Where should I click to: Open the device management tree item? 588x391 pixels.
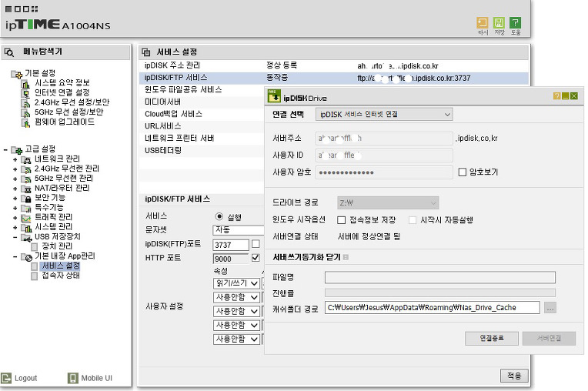57,246
